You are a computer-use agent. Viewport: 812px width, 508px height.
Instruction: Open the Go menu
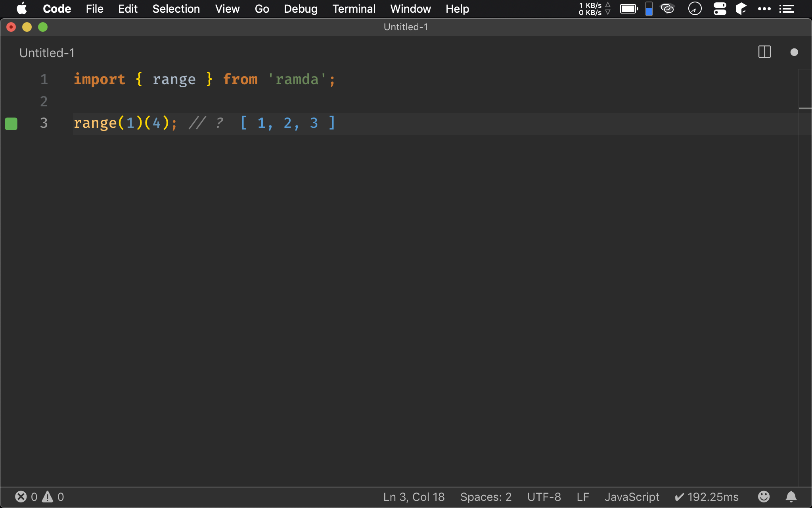(262, 9)
